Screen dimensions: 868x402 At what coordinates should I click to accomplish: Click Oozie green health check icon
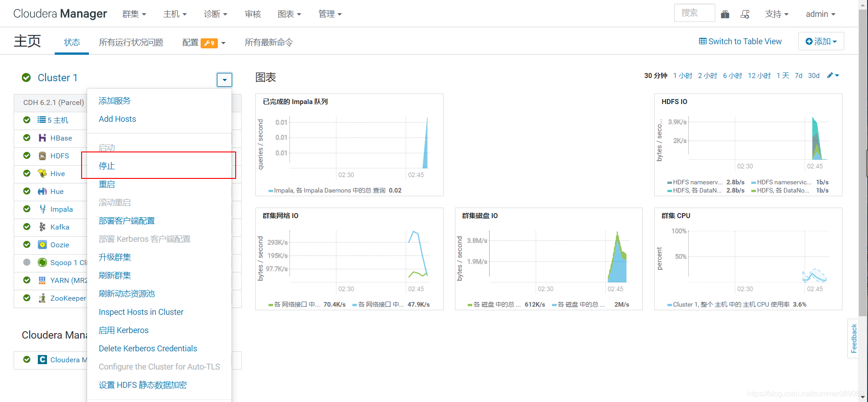(27, 245)
